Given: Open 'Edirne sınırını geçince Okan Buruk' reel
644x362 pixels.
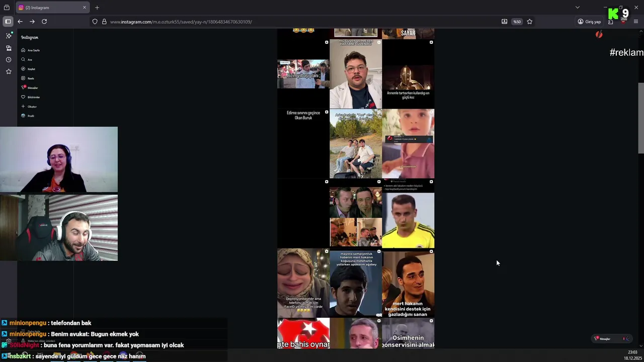Looking at the screenshot, I should 303,144.
